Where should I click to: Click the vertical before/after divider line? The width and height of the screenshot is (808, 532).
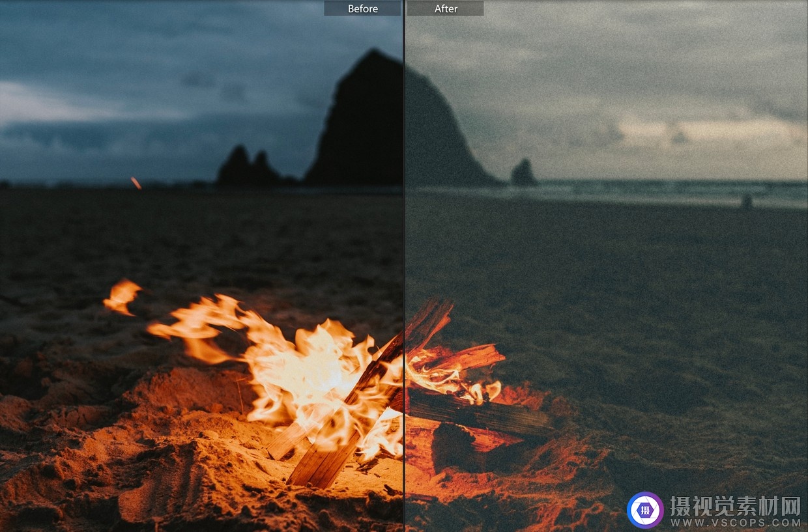[404, 260]
